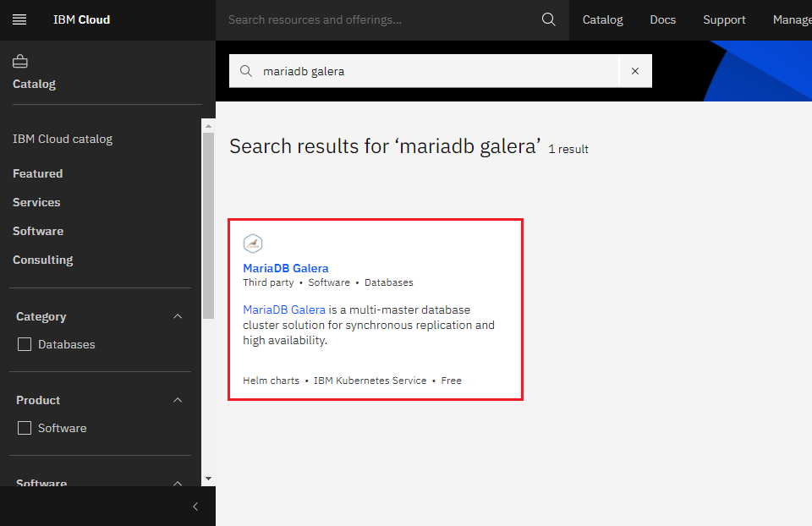The image size is (812, 526).
Task: Click the 'Search results for' heading
Action: click(x=385, y=146)
